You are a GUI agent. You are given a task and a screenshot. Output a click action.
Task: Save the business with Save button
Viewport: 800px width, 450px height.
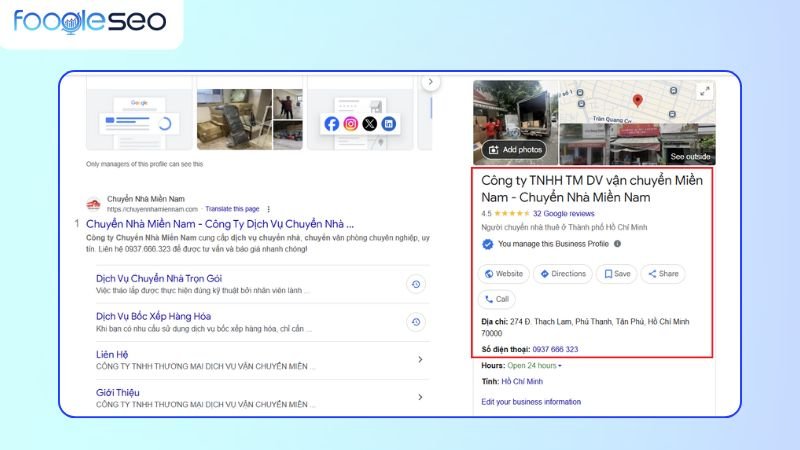(616, 273)
